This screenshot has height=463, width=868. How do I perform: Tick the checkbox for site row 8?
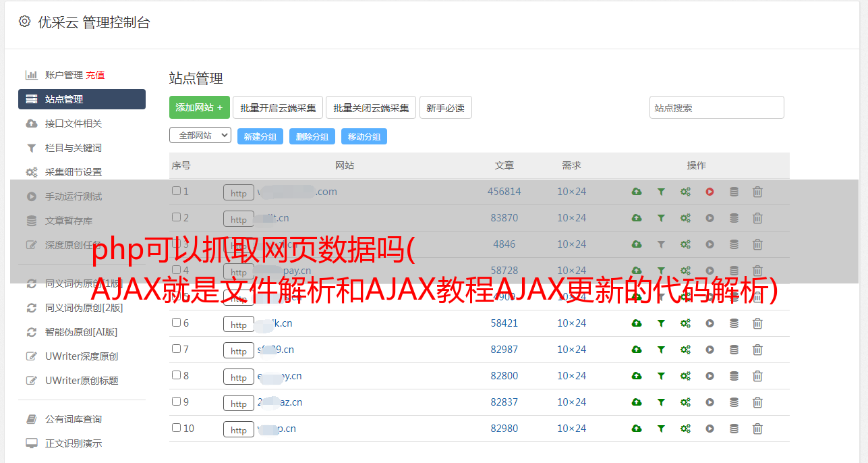tap(176, 375)
